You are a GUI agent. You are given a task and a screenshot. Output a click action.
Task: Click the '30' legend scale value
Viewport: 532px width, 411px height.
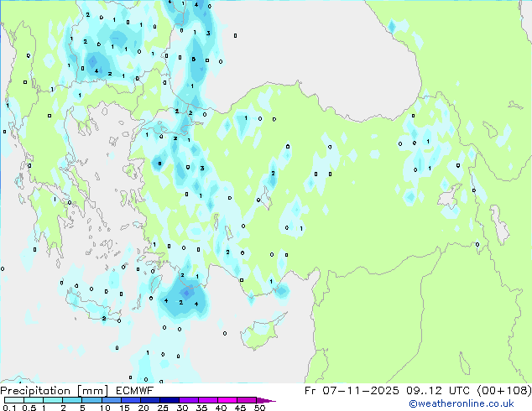pyautogui.click(x=182, y=408)
